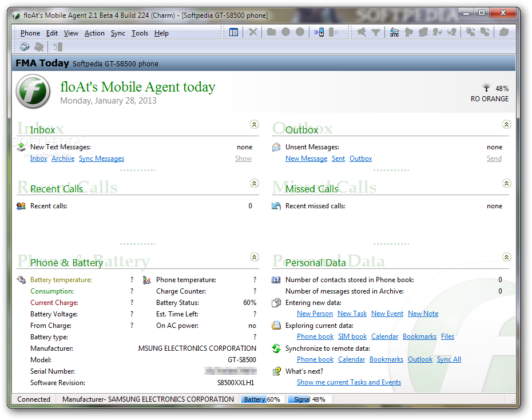Click the Outlook sync link

coord(420,359)
